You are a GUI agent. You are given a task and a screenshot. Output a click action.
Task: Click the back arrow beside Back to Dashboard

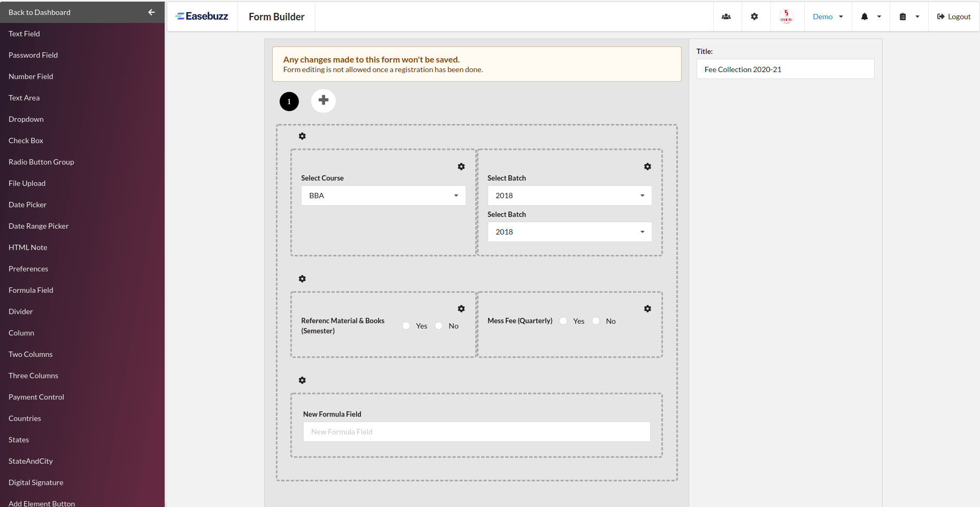click(x=152, y=12)
